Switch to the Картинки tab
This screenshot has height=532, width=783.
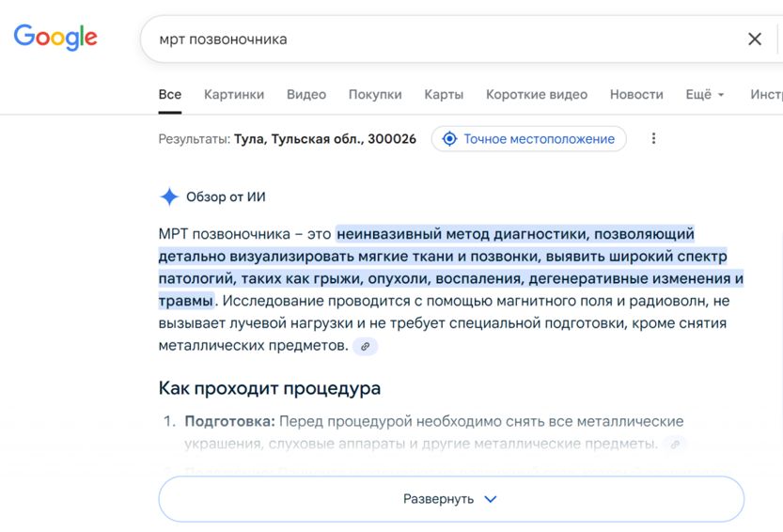(x=234, y=95)
